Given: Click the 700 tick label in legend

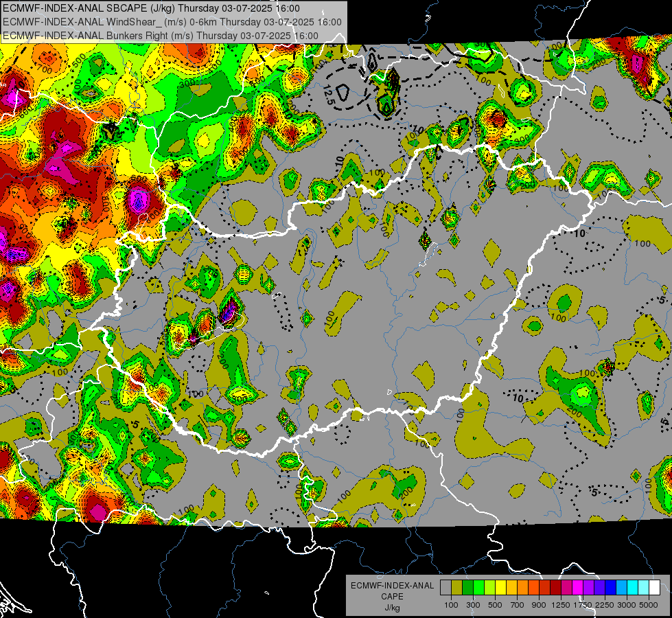Looking at the screenshot, I should (x=518, y=605).
